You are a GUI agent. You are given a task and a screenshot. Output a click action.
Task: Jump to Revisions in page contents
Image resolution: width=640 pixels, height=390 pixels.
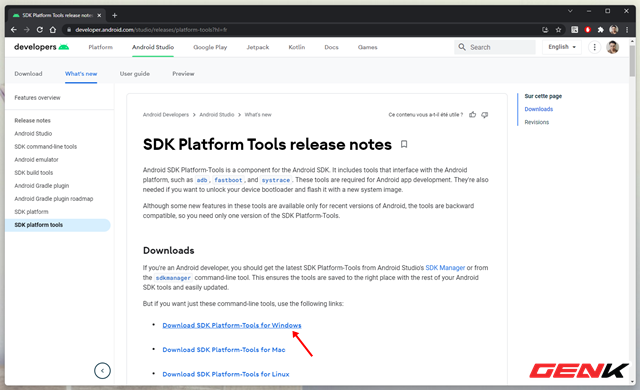coord(537,122)
